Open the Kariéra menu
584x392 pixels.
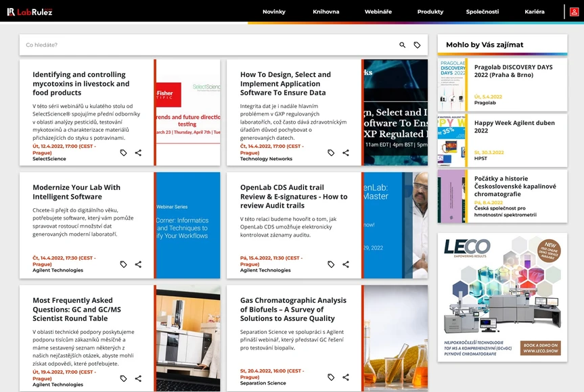(x=535, y=11)
